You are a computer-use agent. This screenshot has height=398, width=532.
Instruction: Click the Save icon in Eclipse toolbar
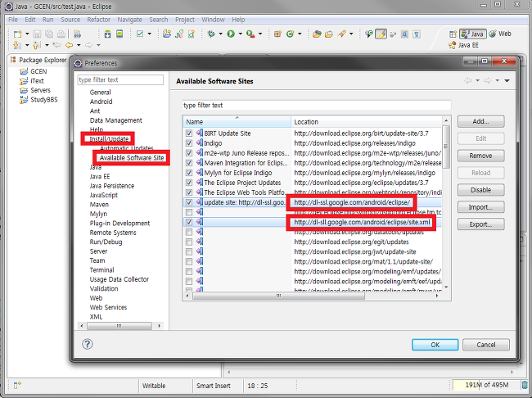pos(37,34)
